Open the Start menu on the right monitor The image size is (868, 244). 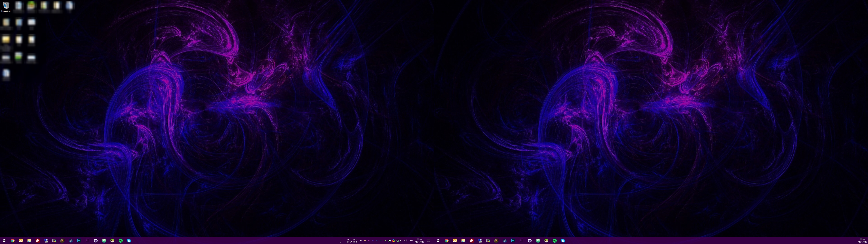(438, 241)
